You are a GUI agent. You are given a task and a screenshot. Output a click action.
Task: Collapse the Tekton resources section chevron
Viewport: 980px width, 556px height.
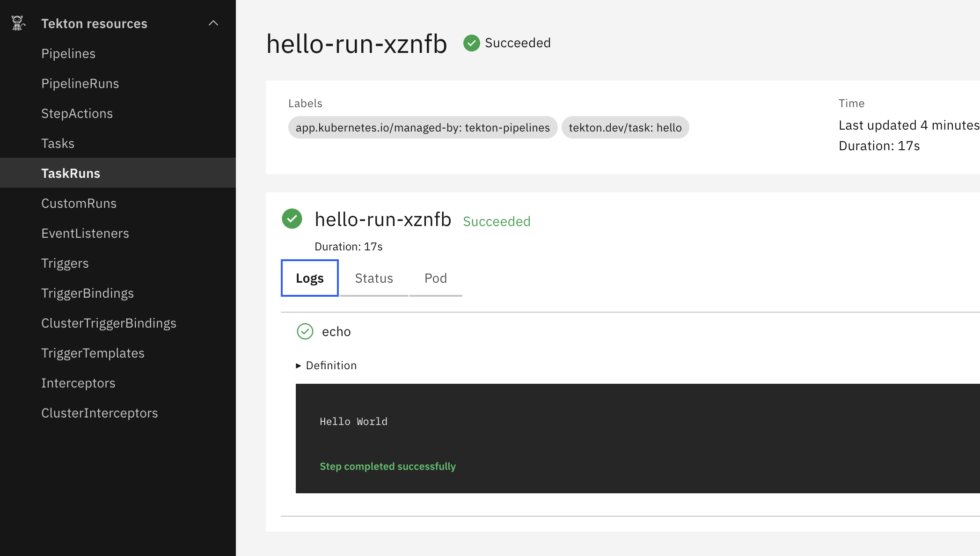tap(213, 23)
